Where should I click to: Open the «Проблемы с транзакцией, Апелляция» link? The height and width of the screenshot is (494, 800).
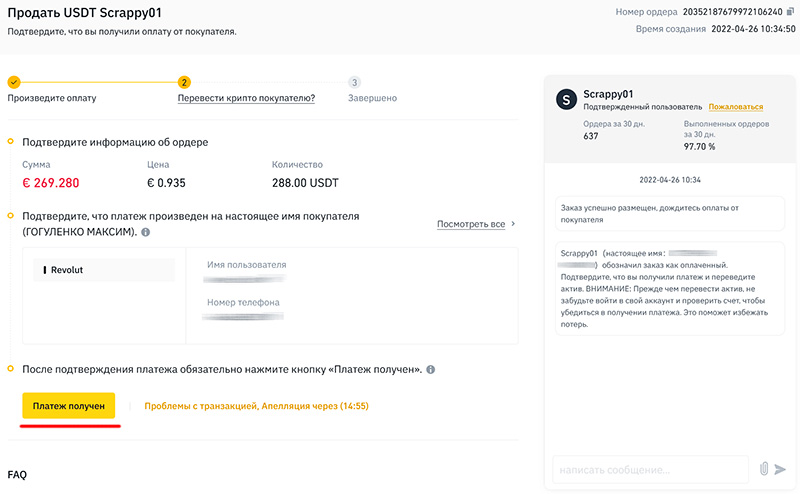[x=256, y=406]
